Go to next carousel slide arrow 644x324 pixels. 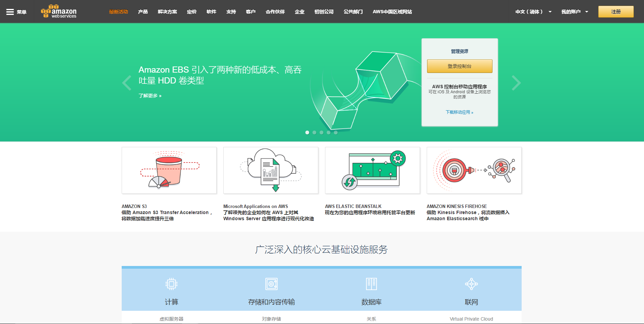point(516,83)
